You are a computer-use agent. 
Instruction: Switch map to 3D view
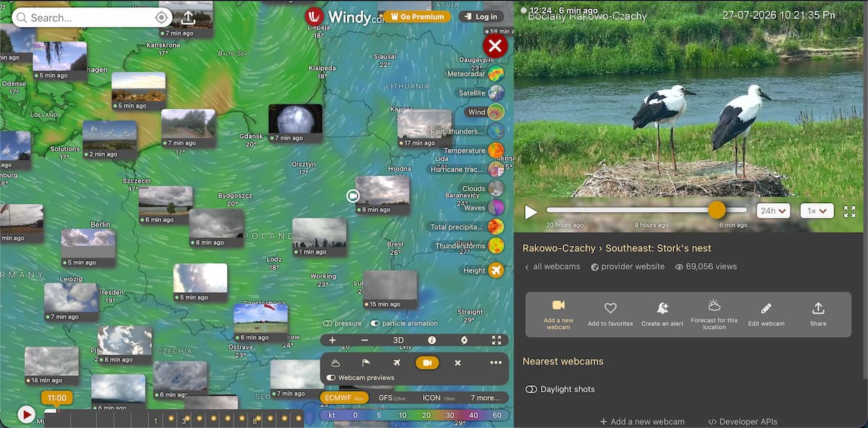398,341
